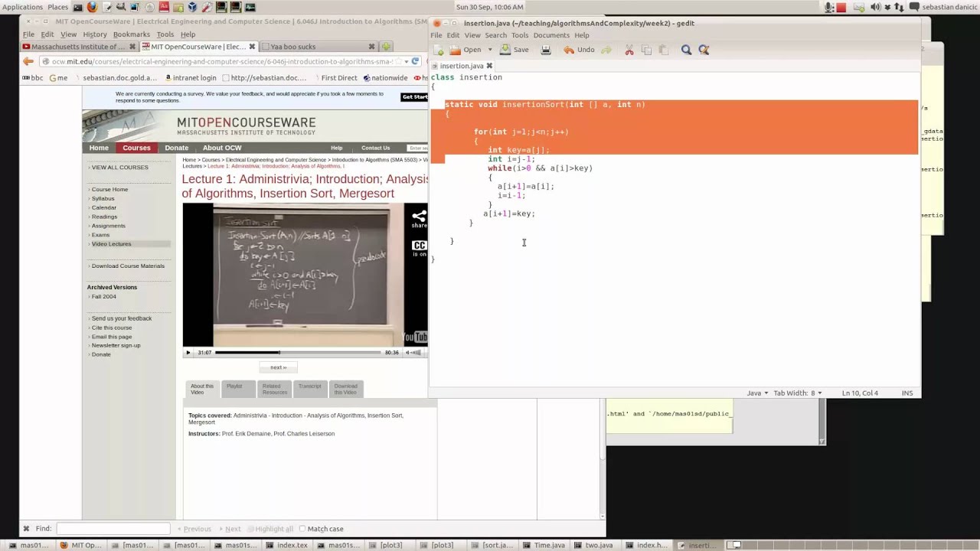Viewport: 980px width, 551px height.
Task: Save the insertion.java file
Action: [514, 50]
